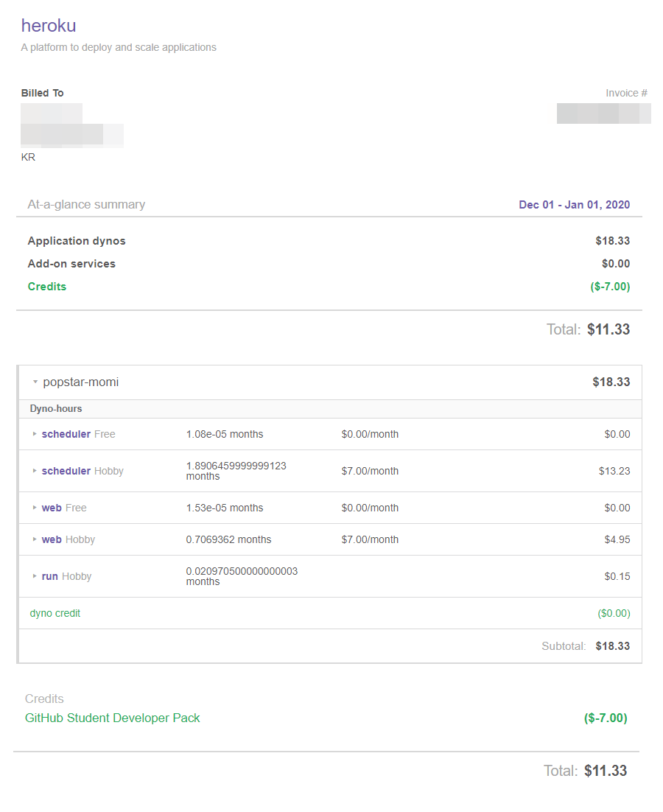
Task: Click the Dyno-hours section header
Action: click(56, 409)
